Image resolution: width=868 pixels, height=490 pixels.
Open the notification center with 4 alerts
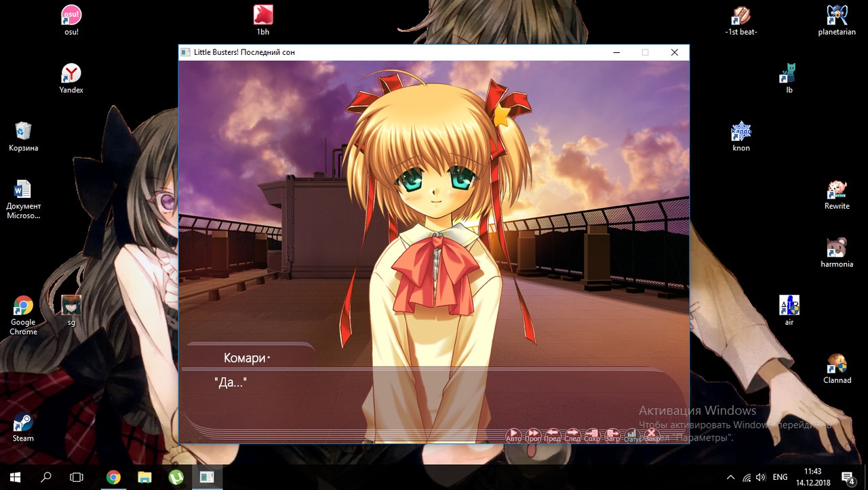[848, 477]
